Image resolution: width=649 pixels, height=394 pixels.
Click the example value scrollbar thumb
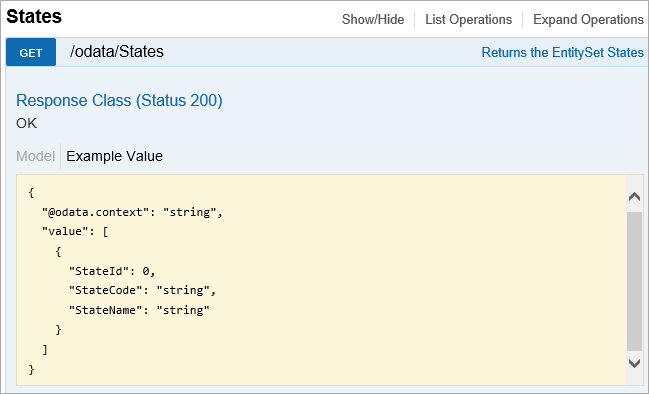pos(634,281)
